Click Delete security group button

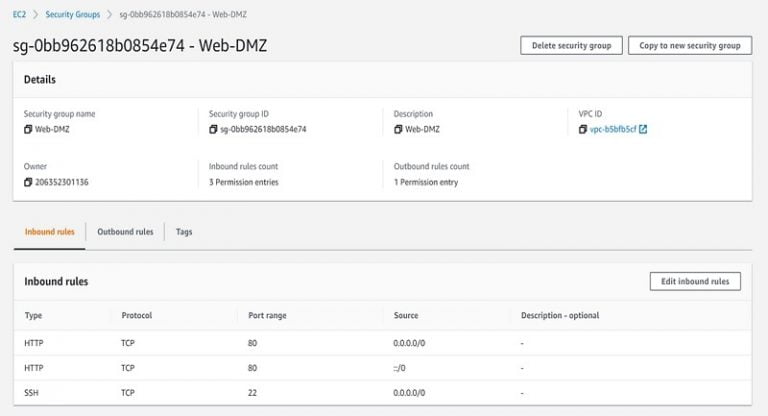click(x=571, y=46)
